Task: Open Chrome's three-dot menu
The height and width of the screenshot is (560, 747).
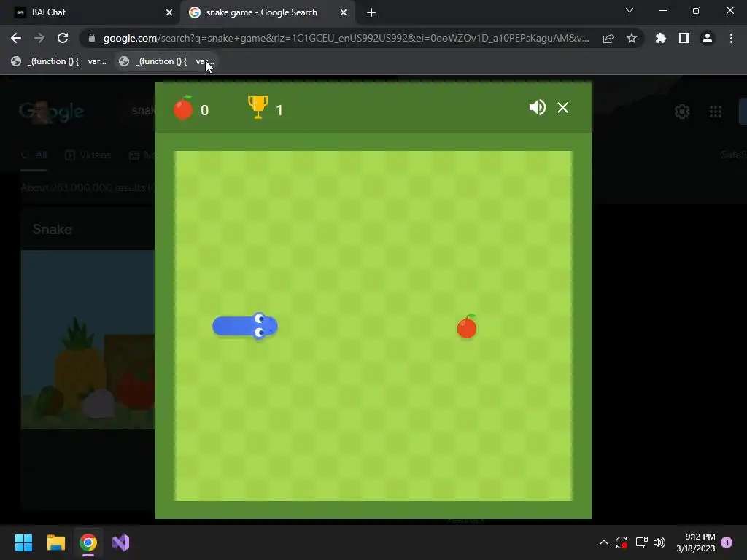Action: [x=731, y=38]
